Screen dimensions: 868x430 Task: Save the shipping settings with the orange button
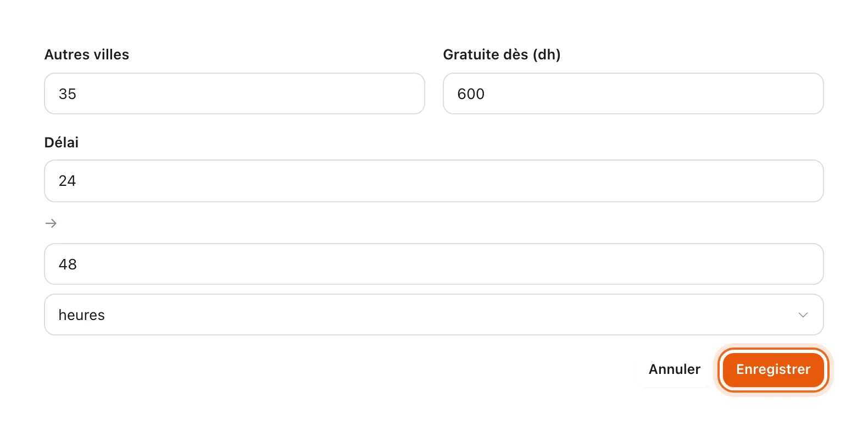tap(774, 370)
